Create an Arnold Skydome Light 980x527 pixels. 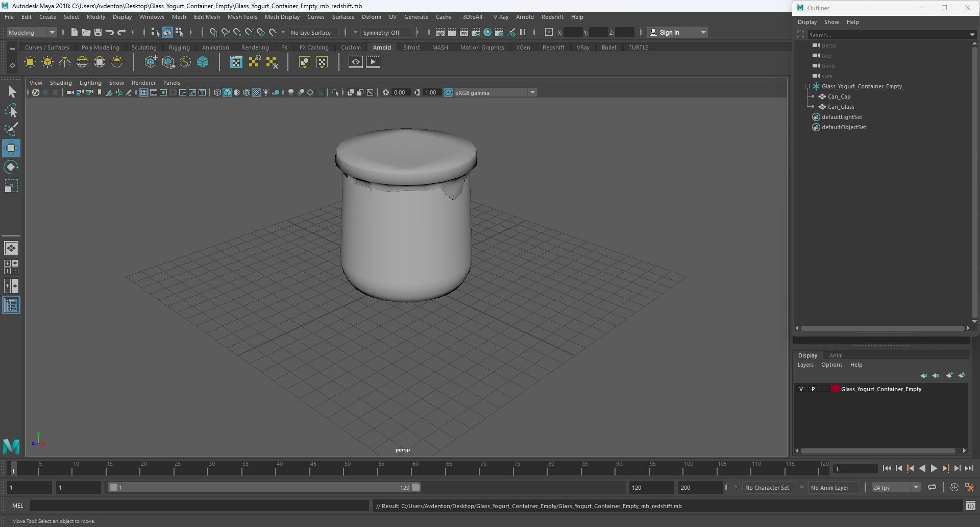pyautogui.click(x=82, y=62)
